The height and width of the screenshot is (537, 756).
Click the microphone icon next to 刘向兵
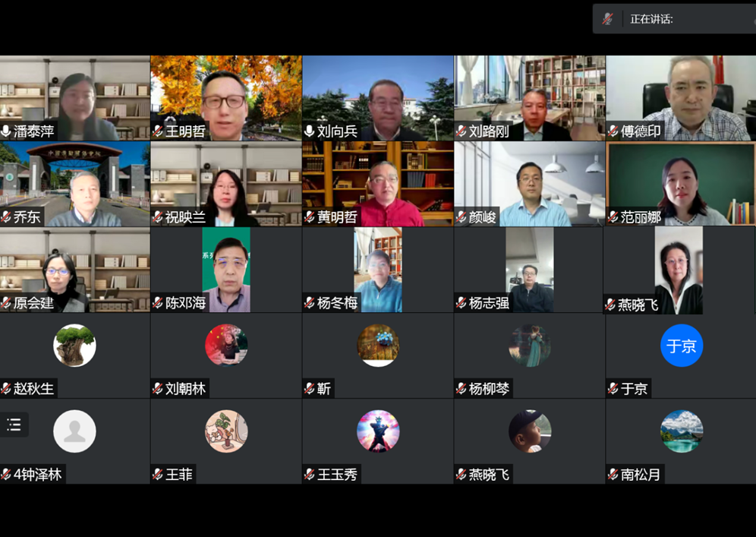click(310, 131)
